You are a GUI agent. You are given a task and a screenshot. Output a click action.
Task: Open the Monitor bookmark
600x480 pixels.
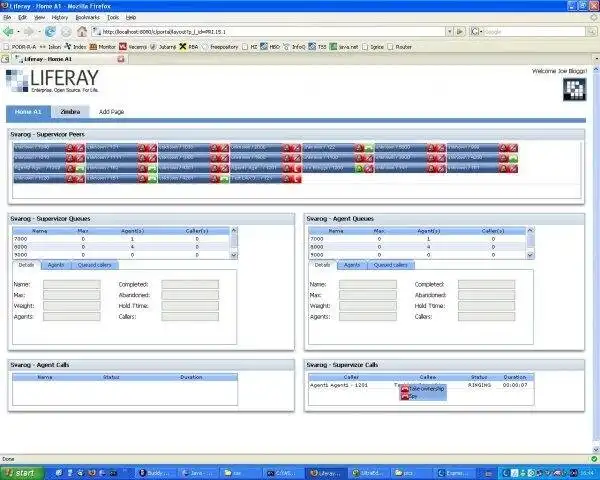click(x=103, y=47)
